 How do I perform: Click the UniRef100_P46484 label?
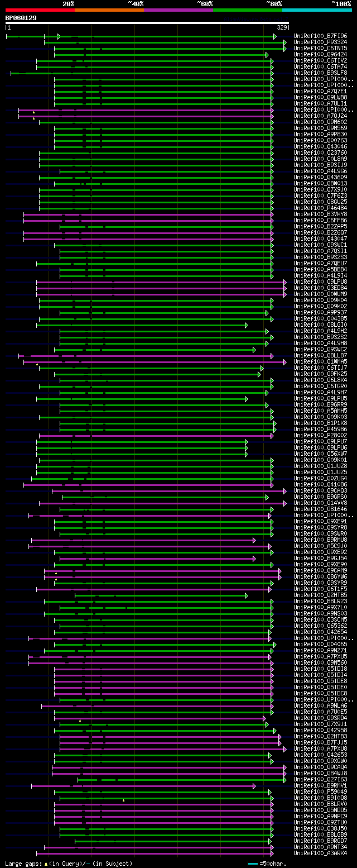click(320, 208)
